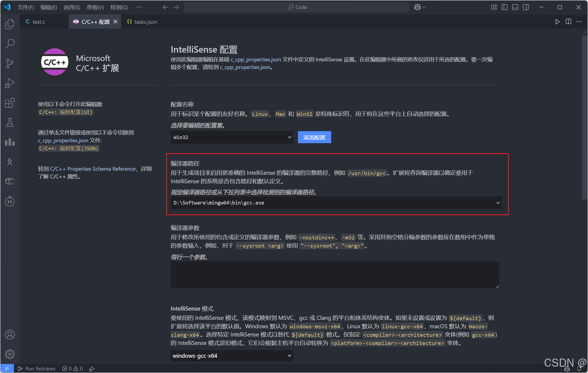This screenshot has height=373, width=588.
Task: Open the Extensions view
Action: point(10,103)
